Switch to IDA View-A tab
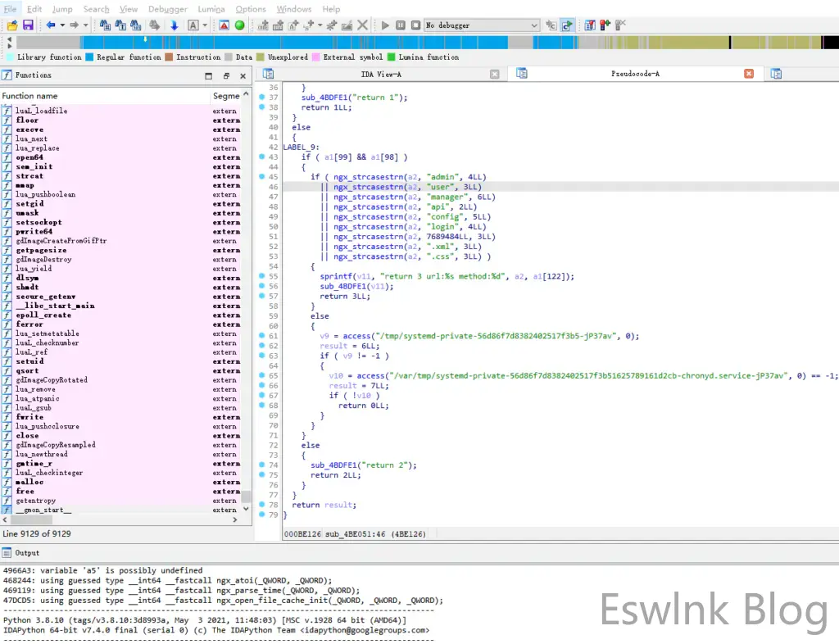This screenshot has width=839, height=644. pyautogui.click(x=381, y=74)
